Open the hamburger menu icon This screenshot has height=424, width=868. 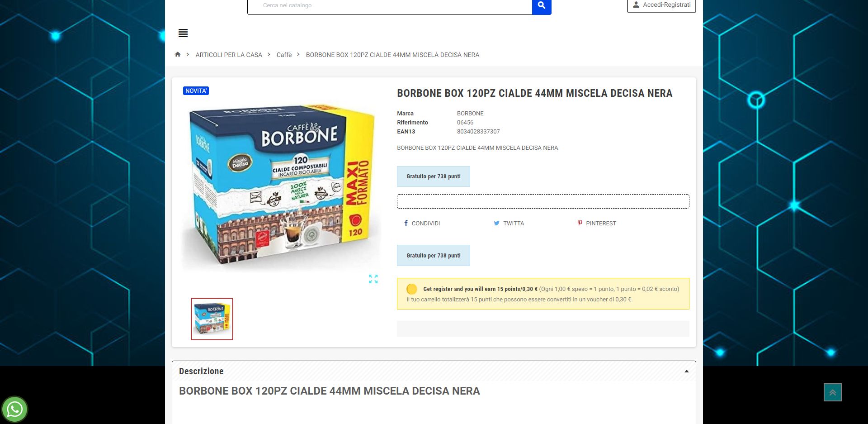[x=183, y=33]
